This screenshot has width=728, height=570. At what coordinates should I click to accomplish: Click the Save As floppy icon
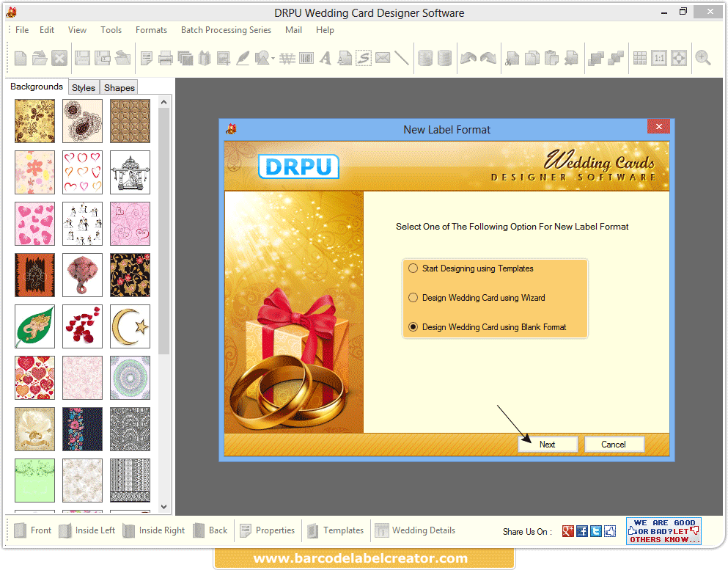coord(102,58)
